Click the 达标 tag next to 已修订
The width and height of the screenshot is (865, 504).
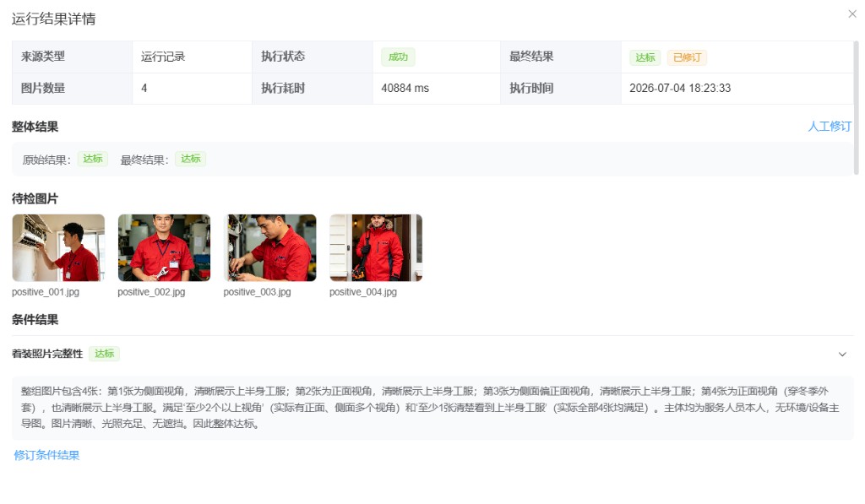pos(645,57)
